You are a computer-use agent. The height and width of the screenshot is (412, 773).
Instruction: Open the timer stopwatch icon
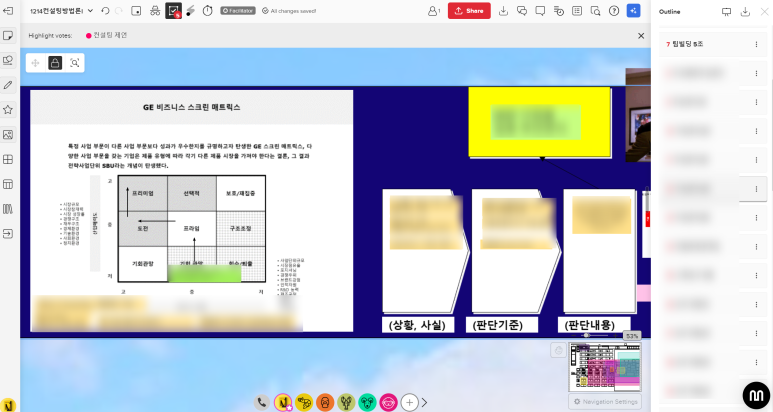pos(208,11)
